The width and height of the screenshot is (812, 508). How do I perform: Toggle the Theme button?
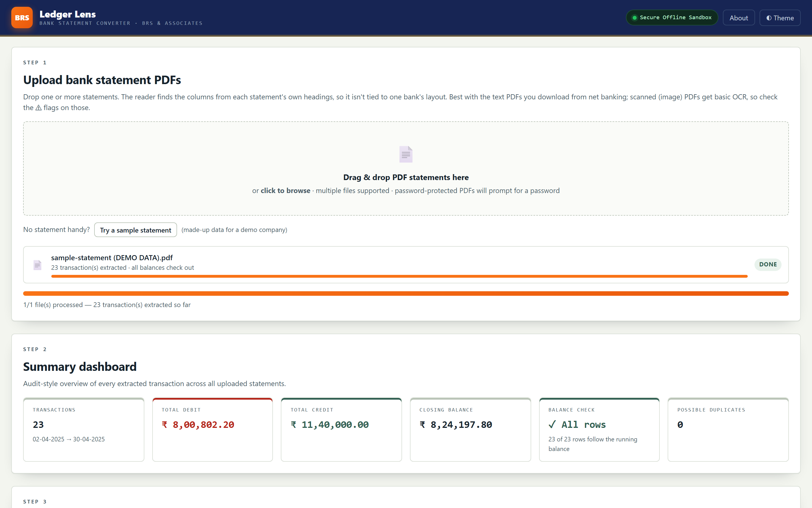(x=780, y=18)
